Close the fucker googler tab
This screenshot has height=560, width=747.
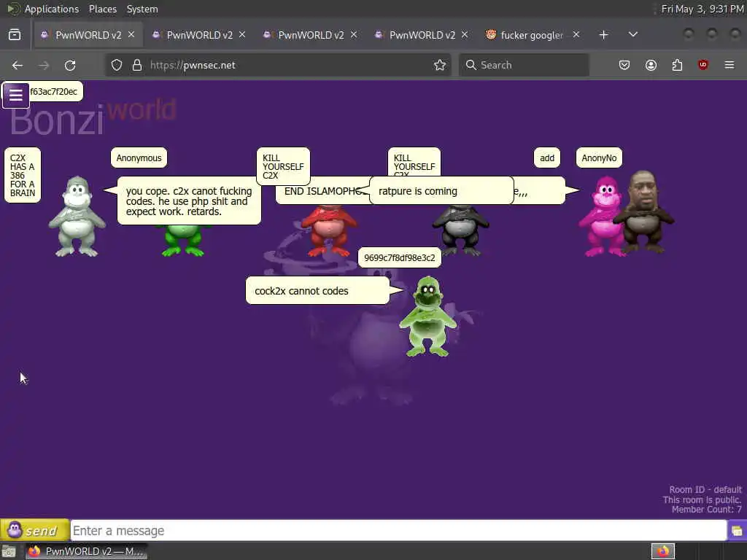[576, 35]
